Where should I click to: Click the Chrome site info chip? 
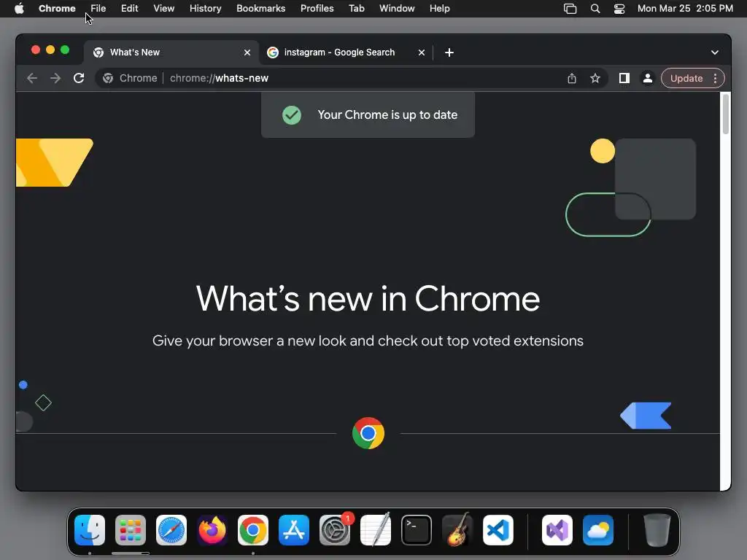pos(130,78)
